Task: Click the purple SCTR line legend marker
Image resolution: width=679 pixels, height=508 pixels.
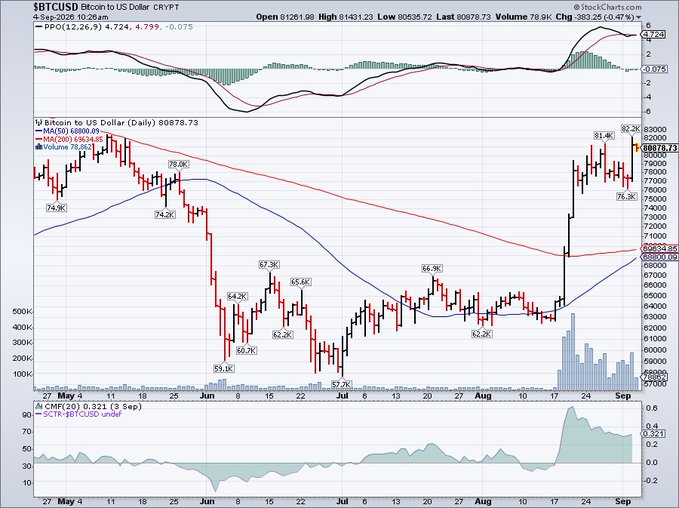Action: [x=39, y=414]
